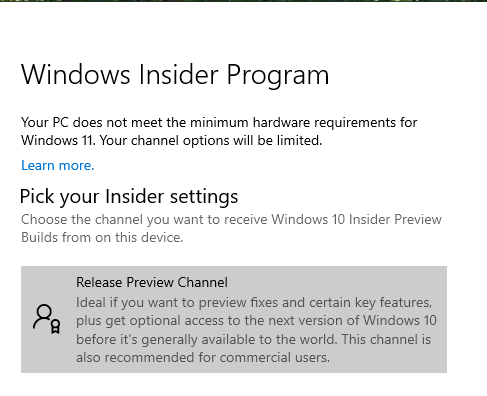Open the Learn more link
The image size is (487, 396).
pos(58,165)
